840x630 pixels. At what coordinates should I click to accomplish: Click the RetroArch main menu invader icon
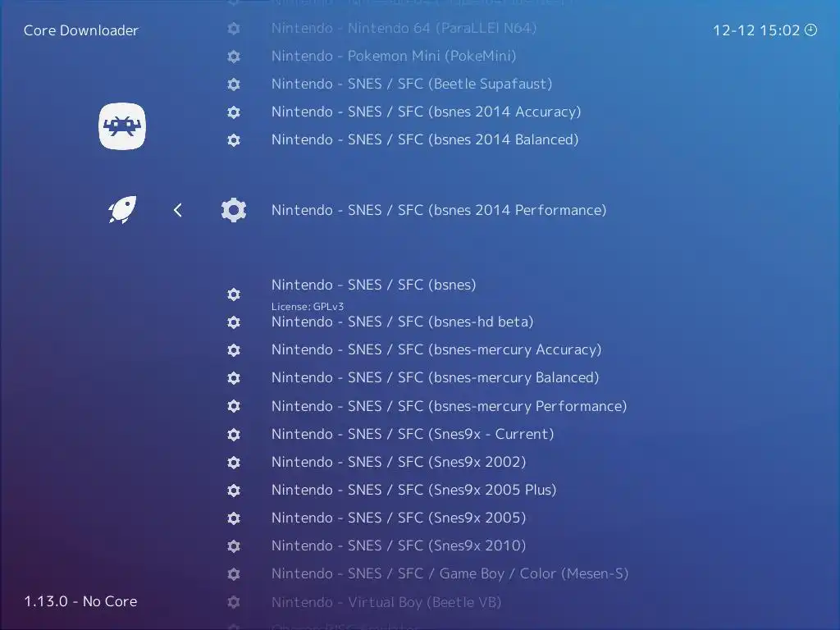pyautogui.click(x=122, y=126)
